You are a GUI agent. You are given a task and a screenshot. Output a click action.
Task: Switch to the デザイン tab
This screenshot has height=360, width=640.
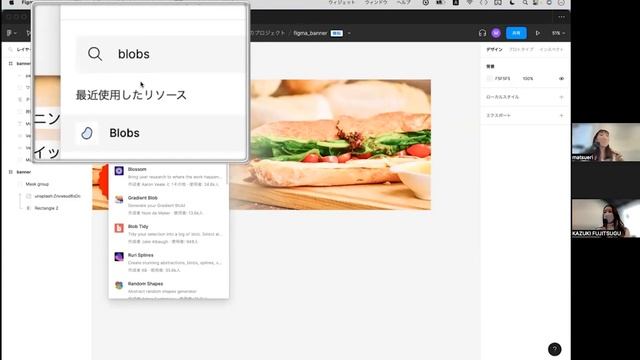494,49
